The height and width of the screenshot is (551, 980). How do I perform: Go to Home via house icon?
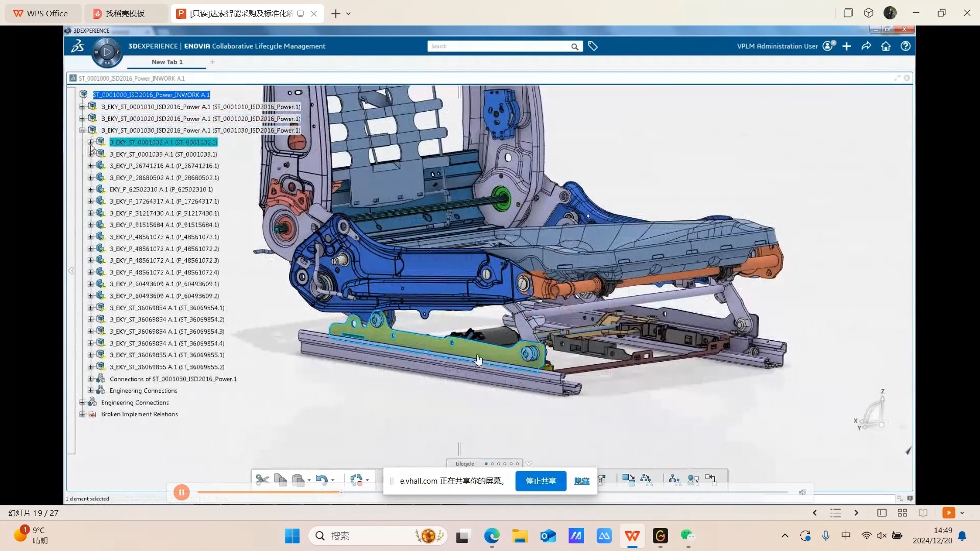(886, 46)
